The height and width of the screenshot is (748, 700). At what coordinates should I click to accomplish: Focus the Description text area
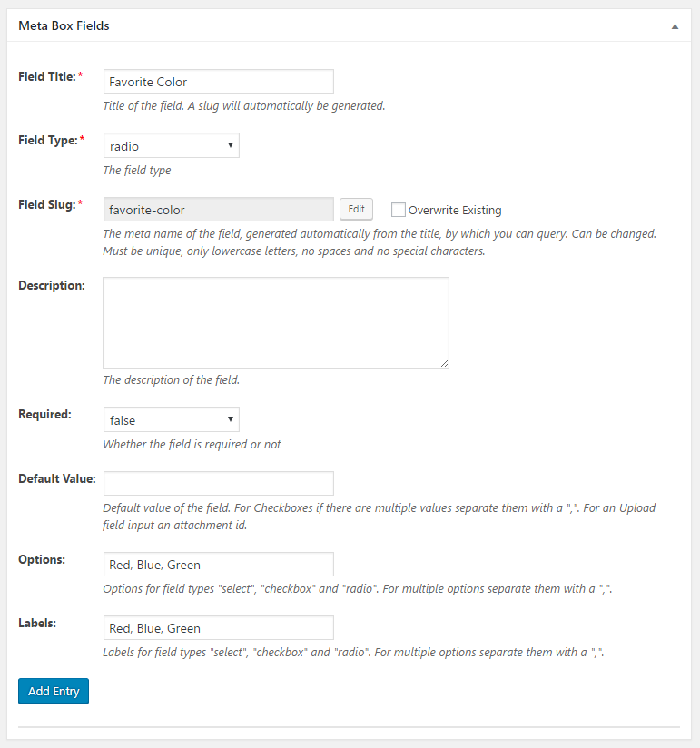[x=276, y=322]
